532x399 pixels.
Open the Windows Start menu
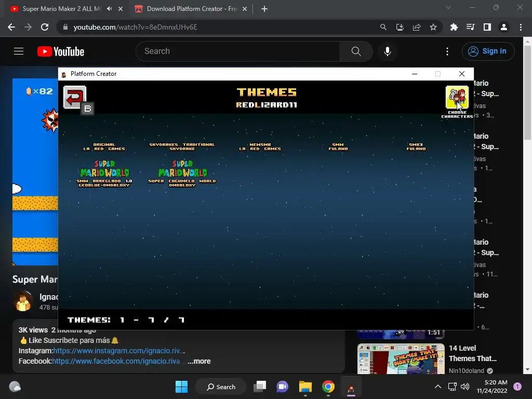(181, 387)
